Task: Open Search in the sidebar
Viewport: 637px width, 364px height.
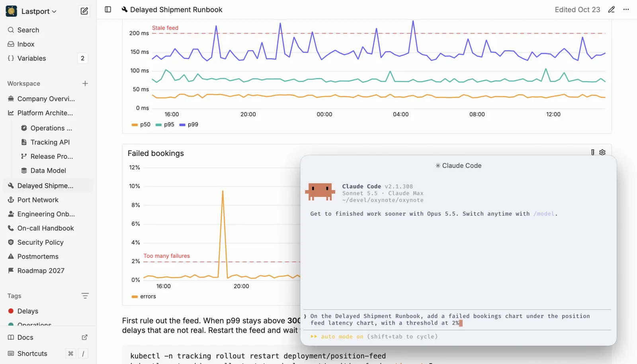Action: tap(48, 30)
